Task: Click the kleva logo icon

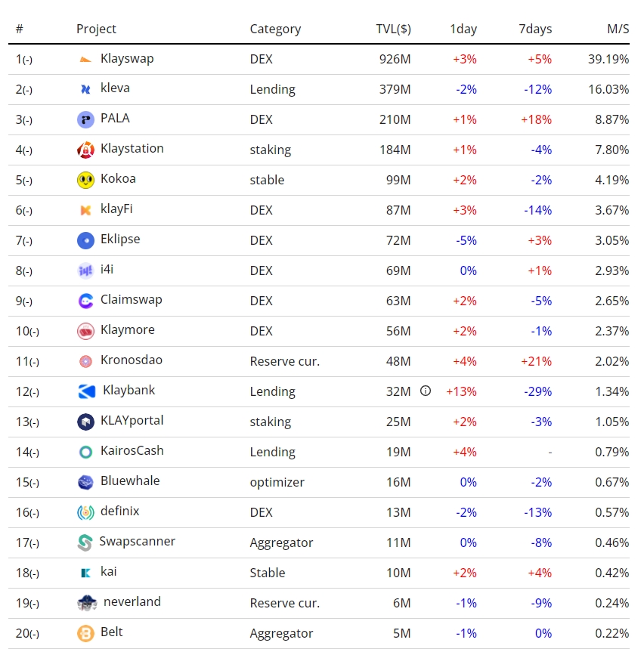Action: (x=85, y=89)
